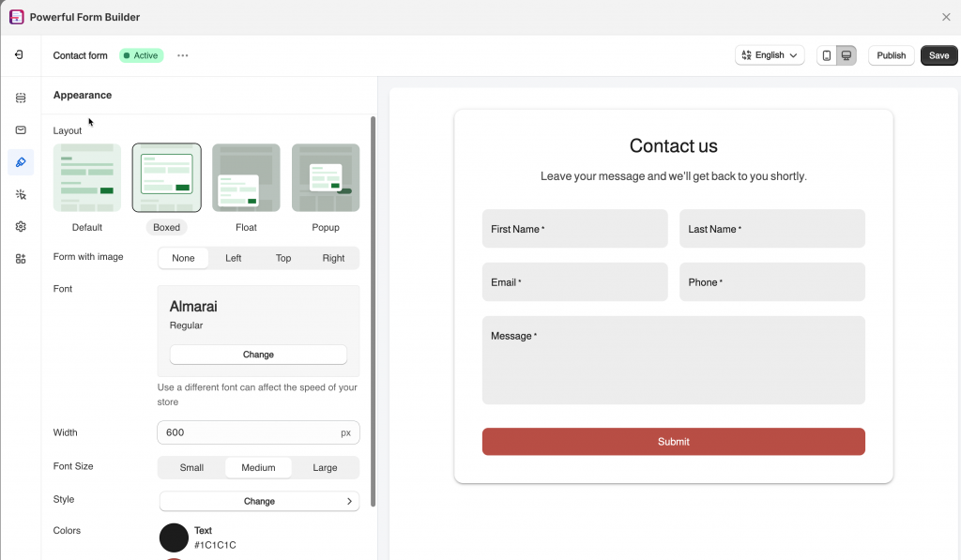Open the cursor click sidebar icon

(21, 194)
